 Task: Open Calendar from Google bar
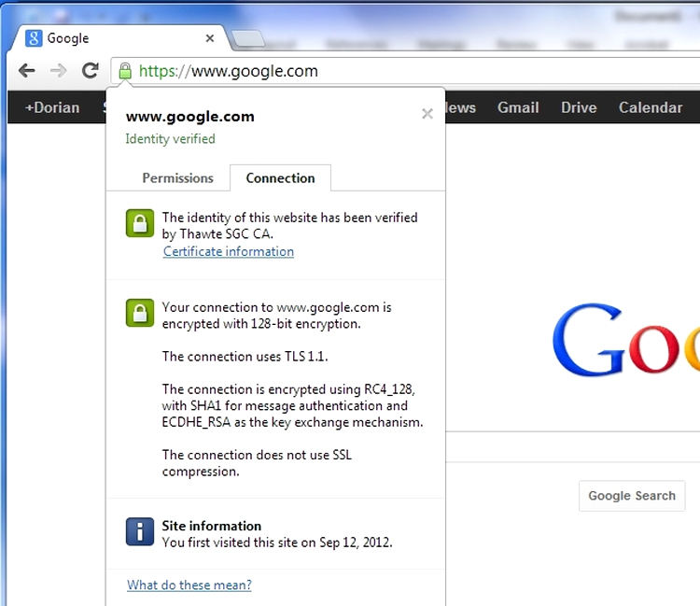651,107
